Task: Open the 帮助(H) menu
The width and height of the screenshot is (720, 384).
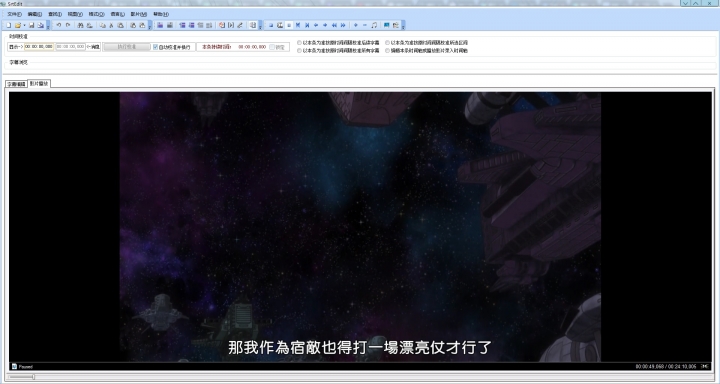Action: [x=161, y=14]
